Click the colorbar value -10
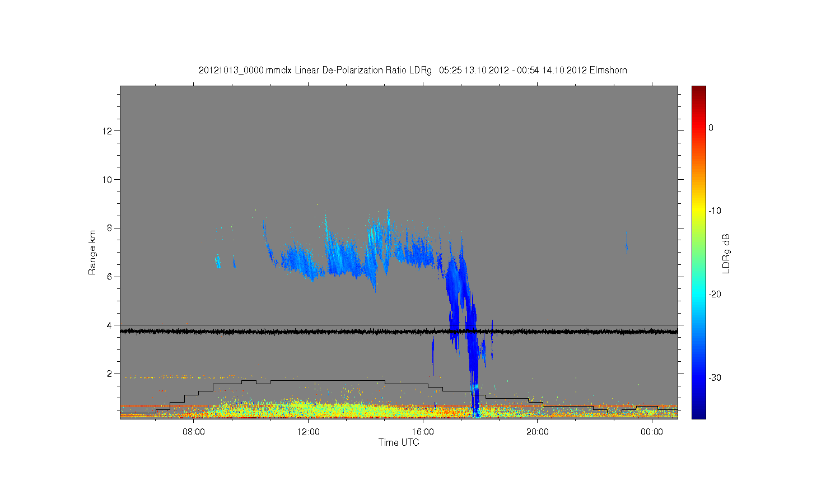The width and height of the screenshot is (840, 504). click(715, 211)
